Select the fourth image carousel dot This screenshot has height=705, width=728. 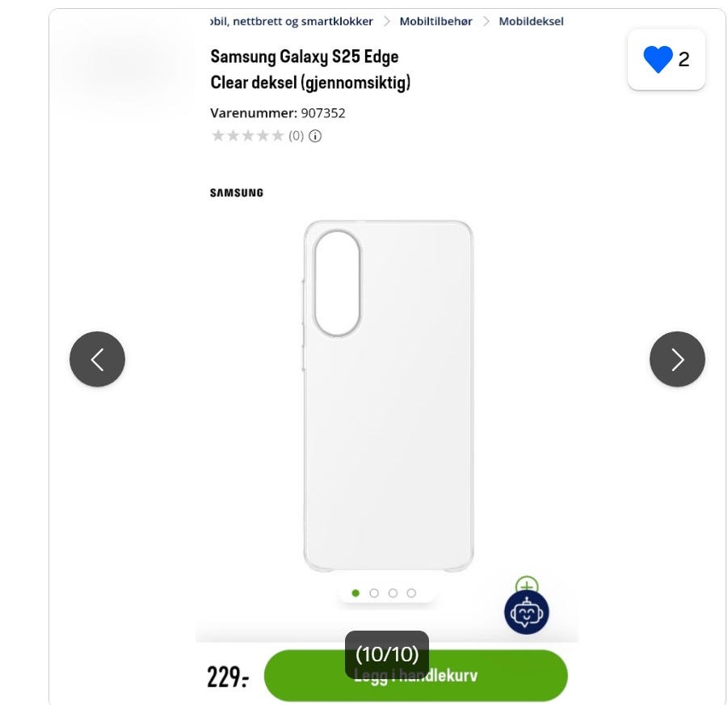pos(411,593)
